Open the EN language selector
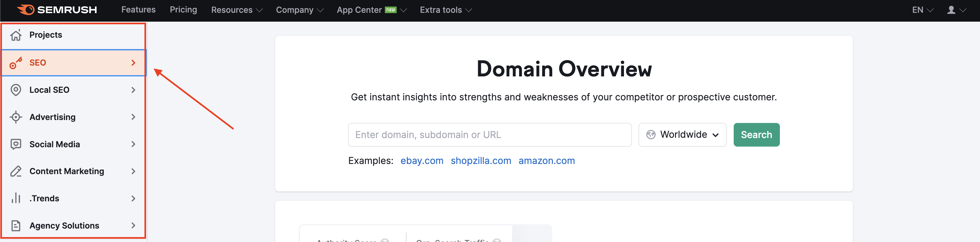The width and height of the screenshot is (980, 242). 922,10
